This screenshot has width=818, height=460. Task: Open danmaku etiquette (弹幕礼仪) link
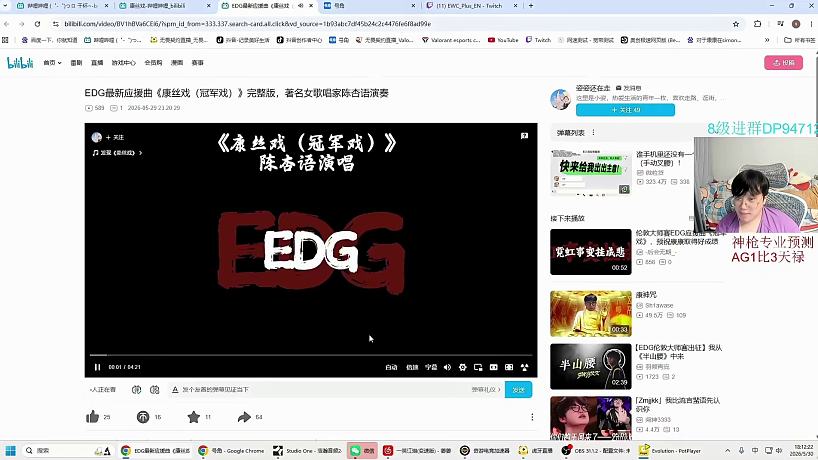(x=486, y=390)
